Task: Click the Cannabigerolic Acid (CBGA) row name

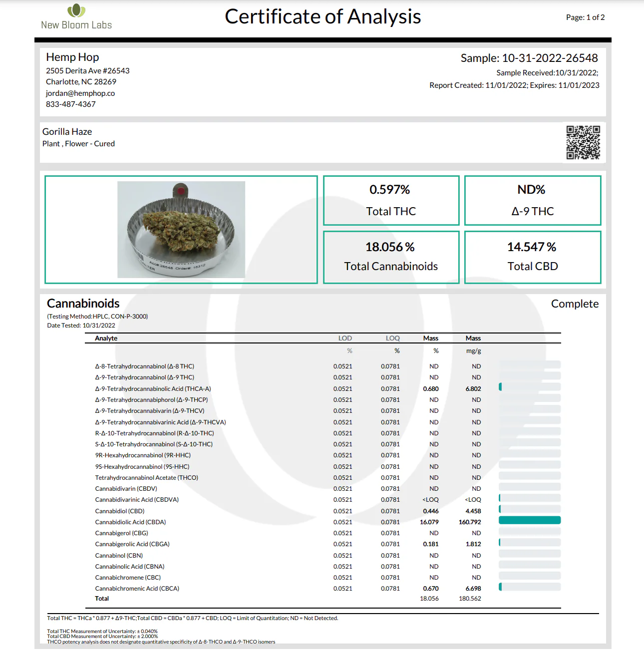Action: 132,544
